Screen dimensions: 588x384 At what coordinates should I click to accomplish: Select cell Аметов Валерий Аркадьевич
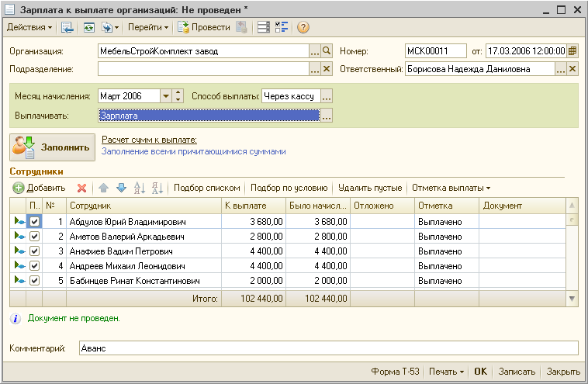(x=144, y=237)
